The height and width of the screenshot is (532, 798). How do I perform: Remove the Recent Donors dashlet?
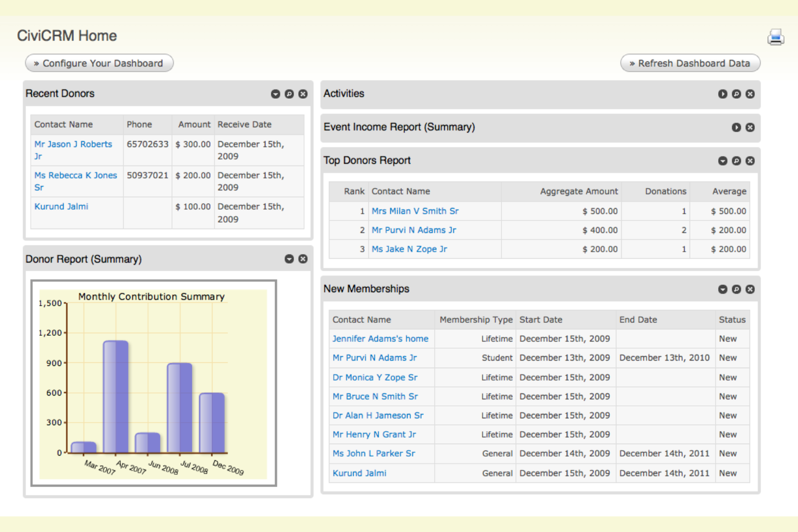pyautogui.click(x=303, y=94)
